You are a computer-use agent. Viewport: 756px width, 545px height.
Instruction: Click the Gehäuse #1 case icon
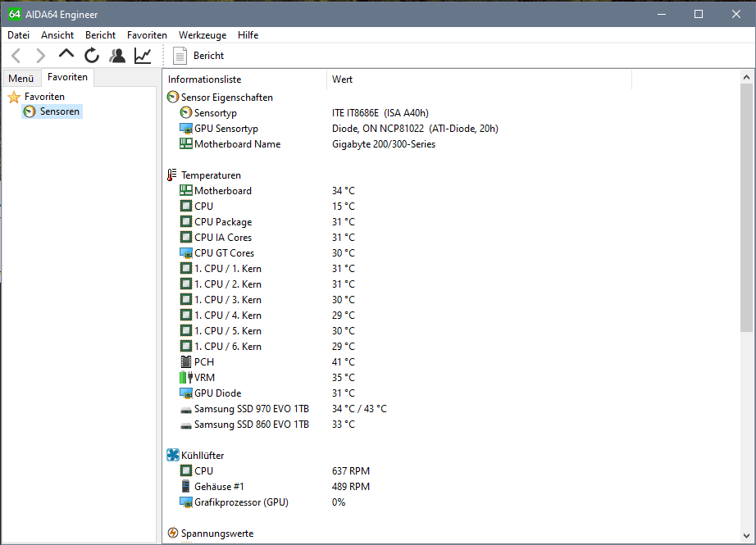click(x=185, y=486)
